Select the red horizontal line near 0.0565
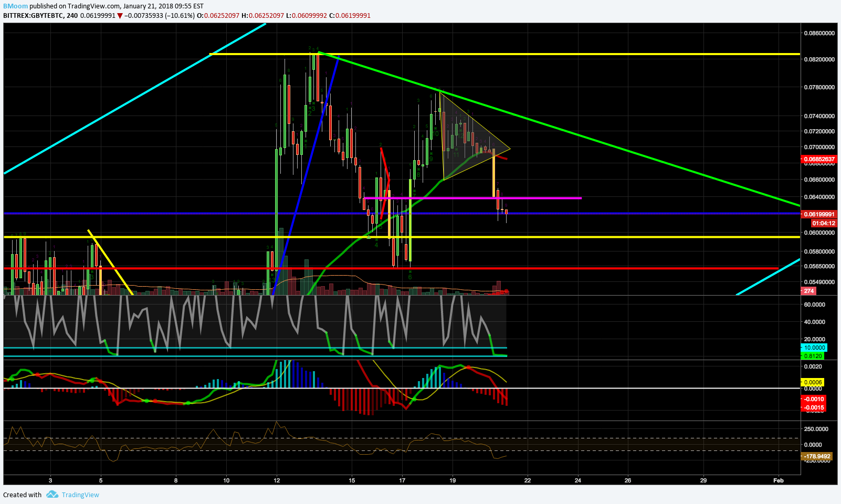The height and width of the screenshot is (504, 841). 391,268
